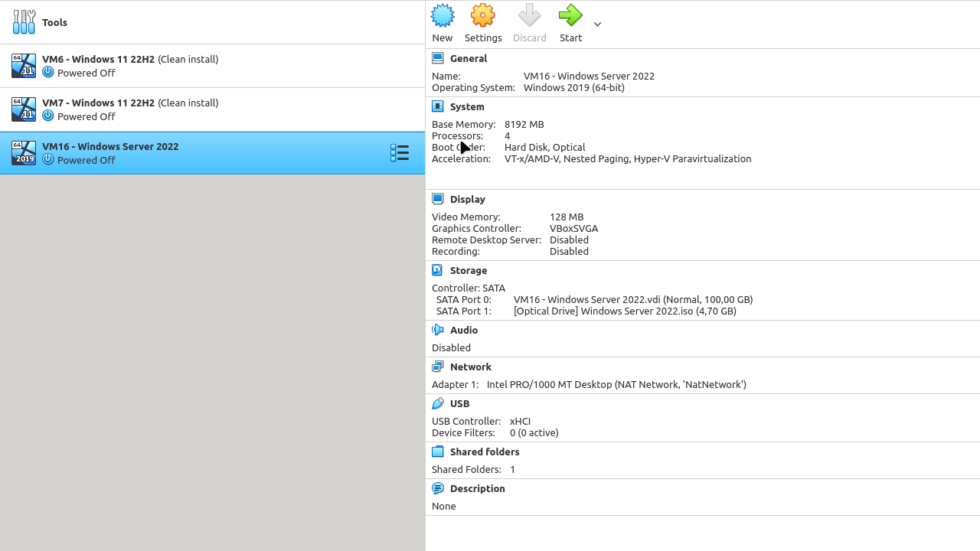Open the Display settings heading link
980x551 pixels.
(468, 199)
